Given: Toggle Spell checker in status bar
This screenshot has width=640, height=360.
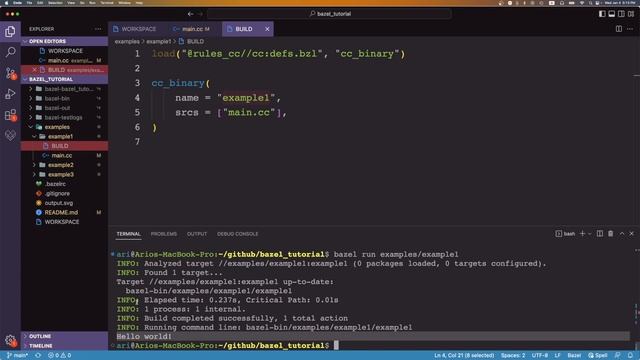Looking at the screenshot, I should click(598, 356).
